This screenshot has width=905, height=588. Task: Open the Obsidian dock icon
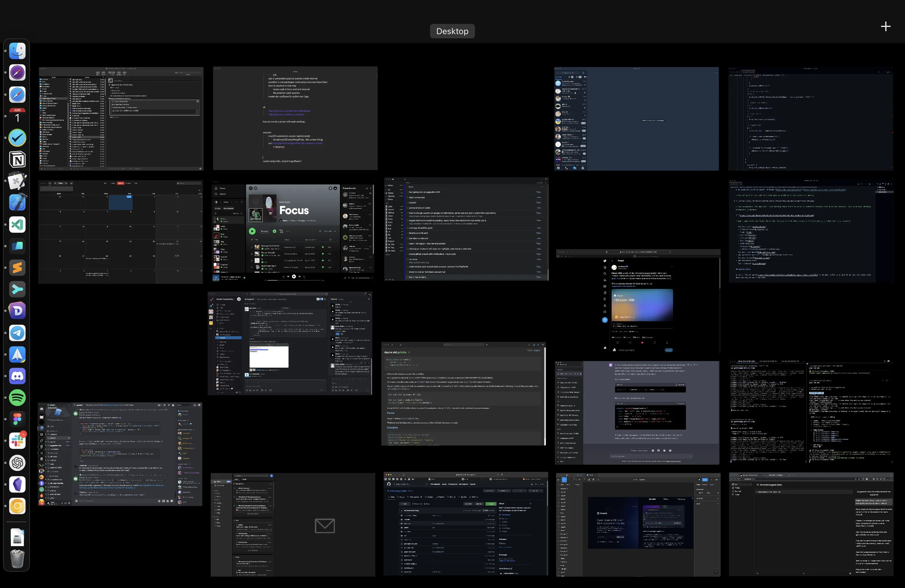17,484
